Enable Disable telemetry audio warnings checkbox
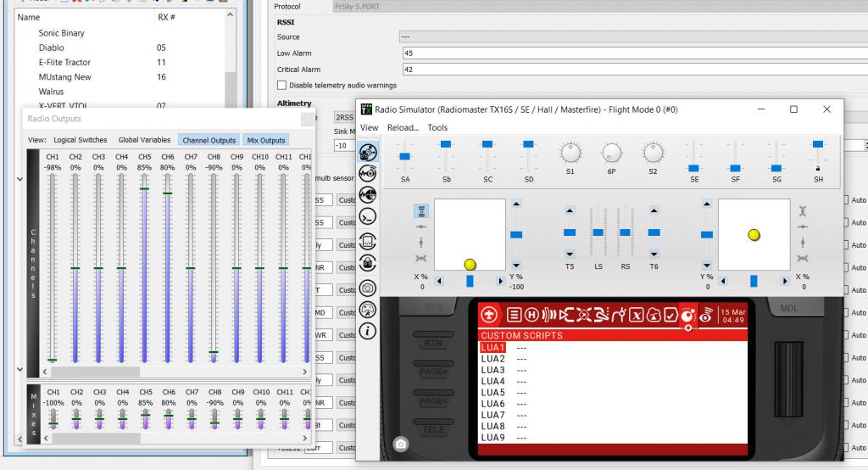This screenshot has height=470, width=868. [x=282, y=85]
